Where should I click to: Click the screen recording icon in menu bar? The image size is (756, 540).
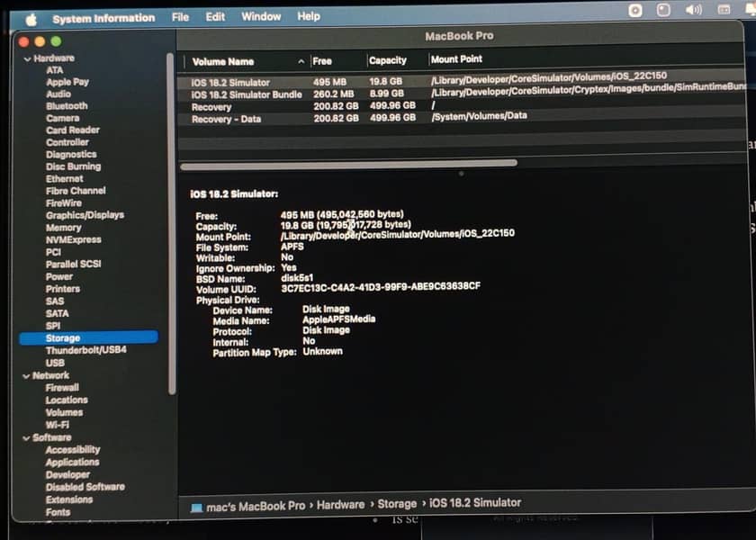[635, 11]
